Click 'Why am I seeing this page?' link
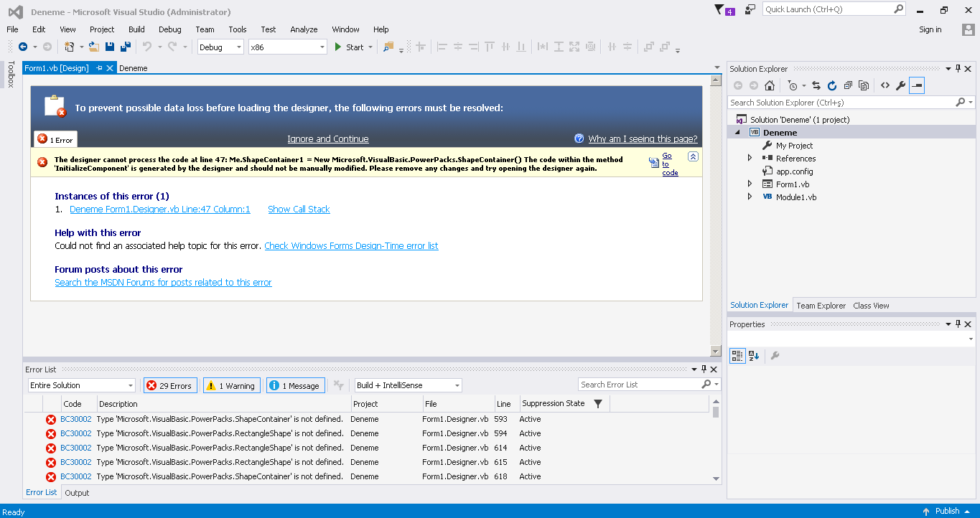 click(643, 139)
